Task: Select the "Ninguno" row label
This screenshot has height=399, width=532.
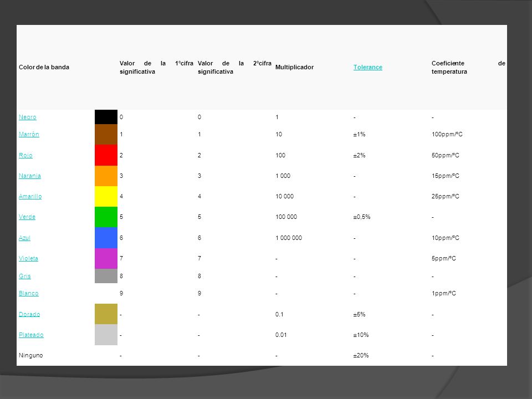Action: tap(31, 356)
